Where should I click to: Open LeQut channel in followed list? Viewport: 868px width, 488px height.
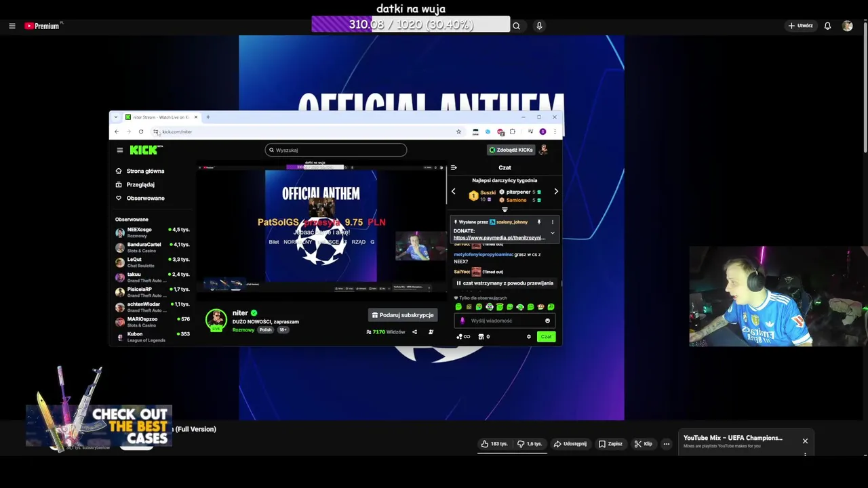(x=153, y=262)
